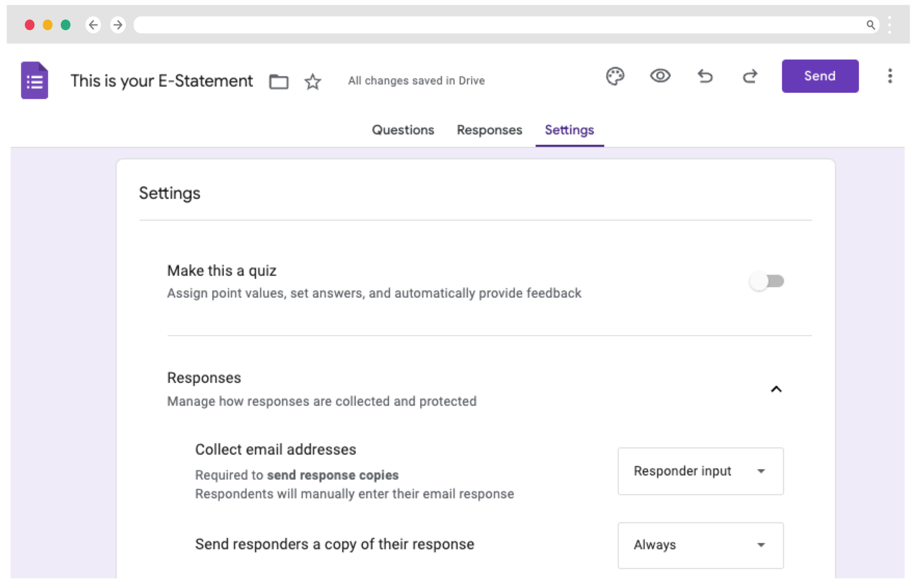Viewport: 920px width, 588px height.
Task: Star this form
Action: click(x=312, y=82)
